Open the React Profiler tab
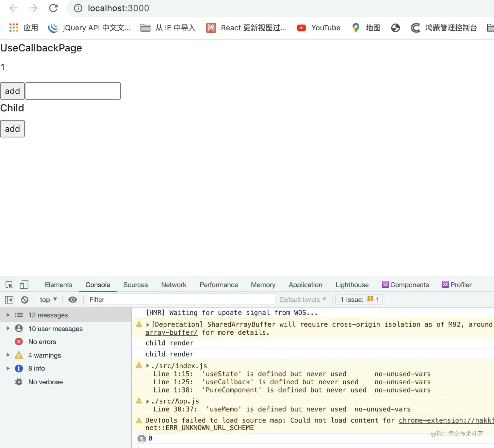The image size is (494, 448). pyautogui.click(x=457, y=285)
